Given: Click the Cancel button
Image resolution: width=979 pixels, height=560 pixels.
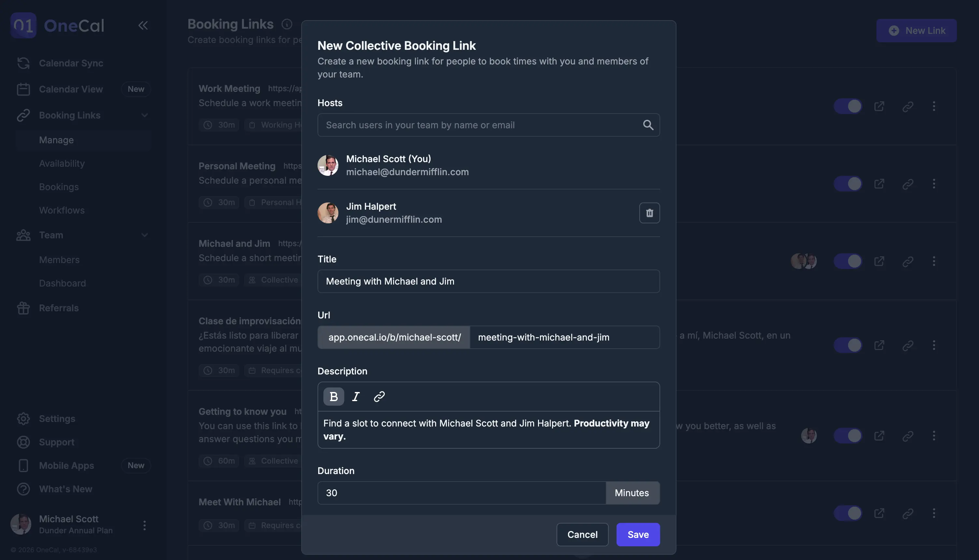Looking at the screenshot, I should [x=582, y=535].
